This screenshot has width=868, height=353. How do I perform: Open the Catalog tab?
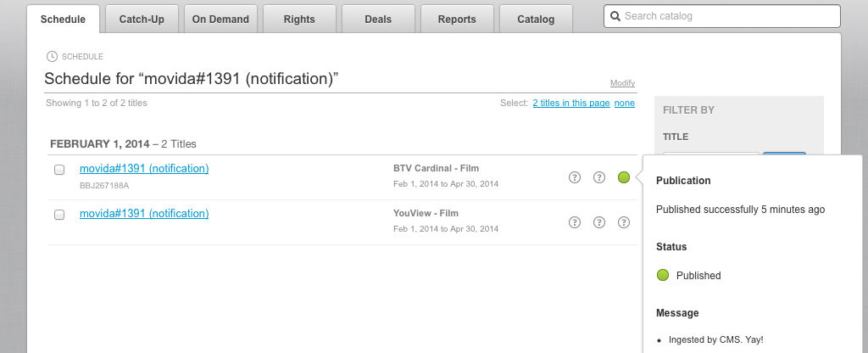[x=536, y=20]
